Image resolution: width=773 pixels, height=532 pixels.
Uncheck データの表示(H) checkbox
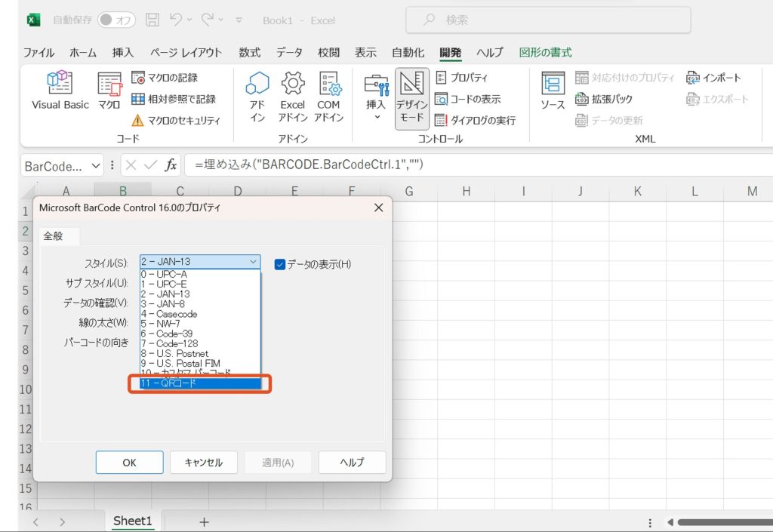[280, 265]
